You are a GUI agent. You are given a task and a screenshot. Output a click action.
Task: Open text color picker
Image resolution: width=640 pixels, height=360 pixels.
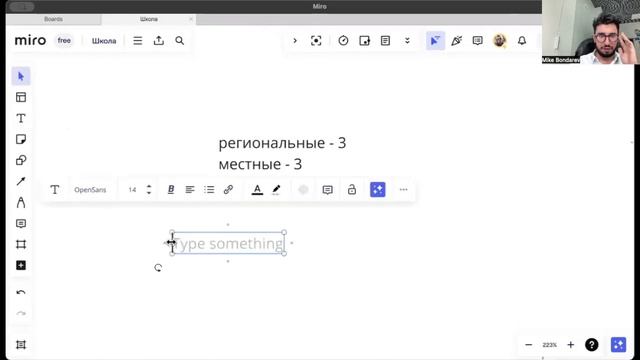coord(257,189)
